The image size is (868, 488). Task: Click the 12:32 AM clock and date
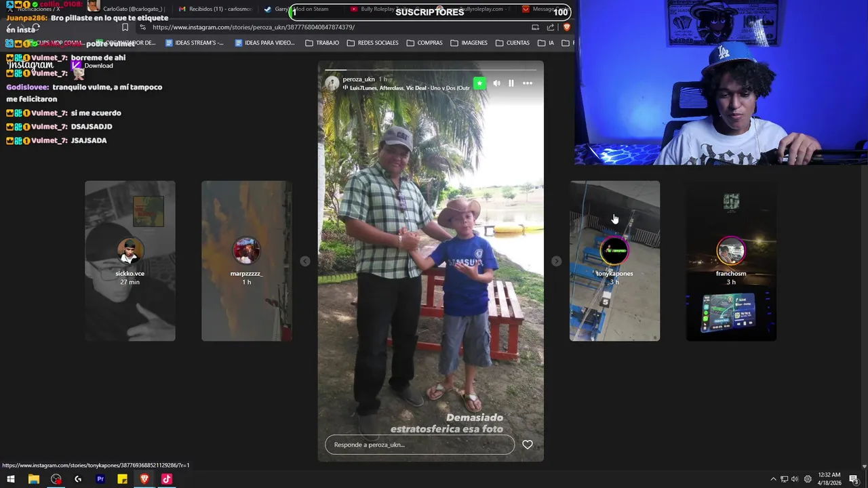tap(829, 479)
